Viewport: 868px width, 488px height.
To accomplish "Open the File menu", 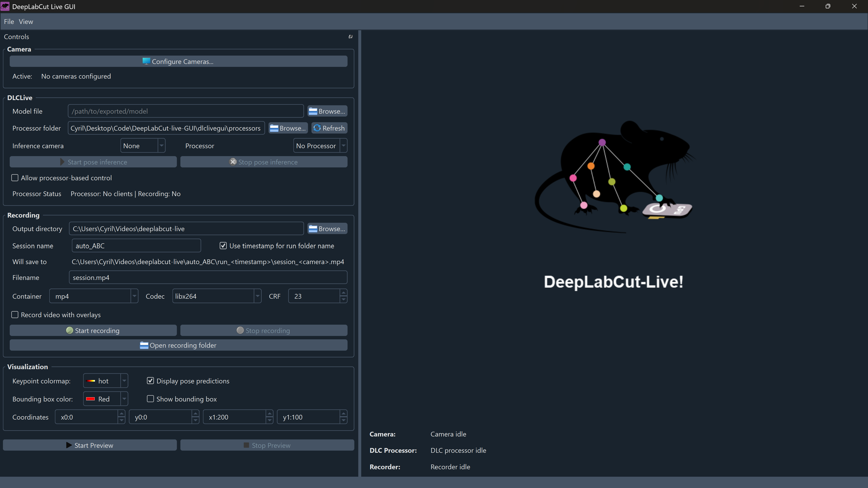I will tap(9, 21).
